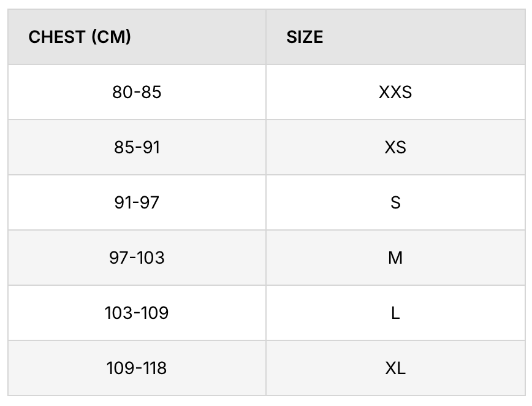532x406 pixels.
Task: Select the 103-109 chest measurement cell
Action: (x=137, y=313)
